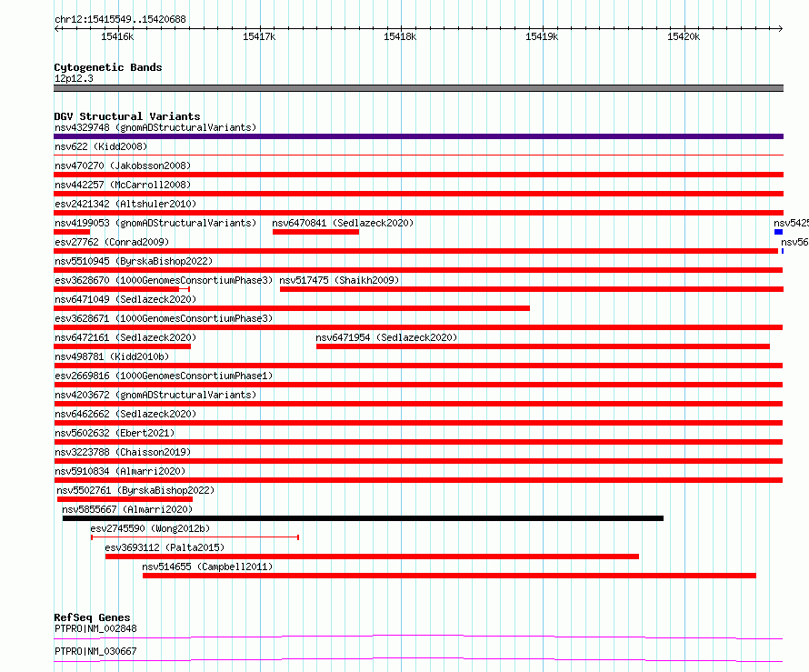Click esv2421342 (Altshuler2010) label
Screen dimensions: 809x672
[x=125, y=204]
